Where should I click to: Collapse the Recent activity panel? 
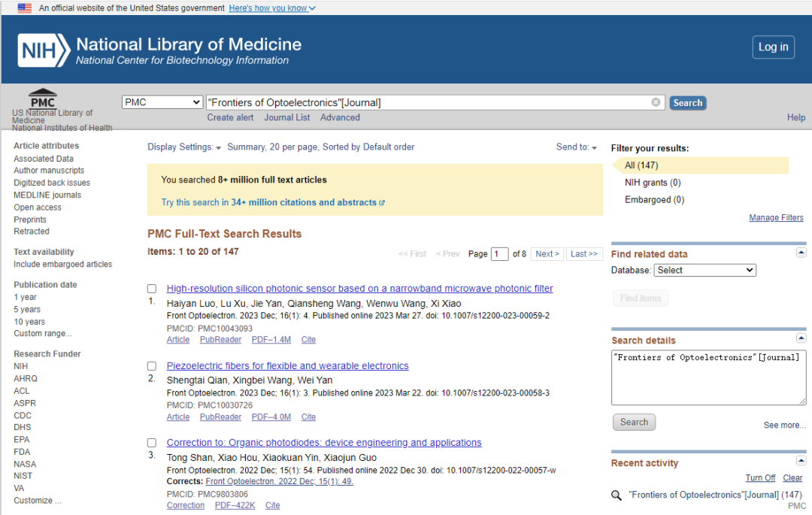pyautogui.click(x=801, y=461)
